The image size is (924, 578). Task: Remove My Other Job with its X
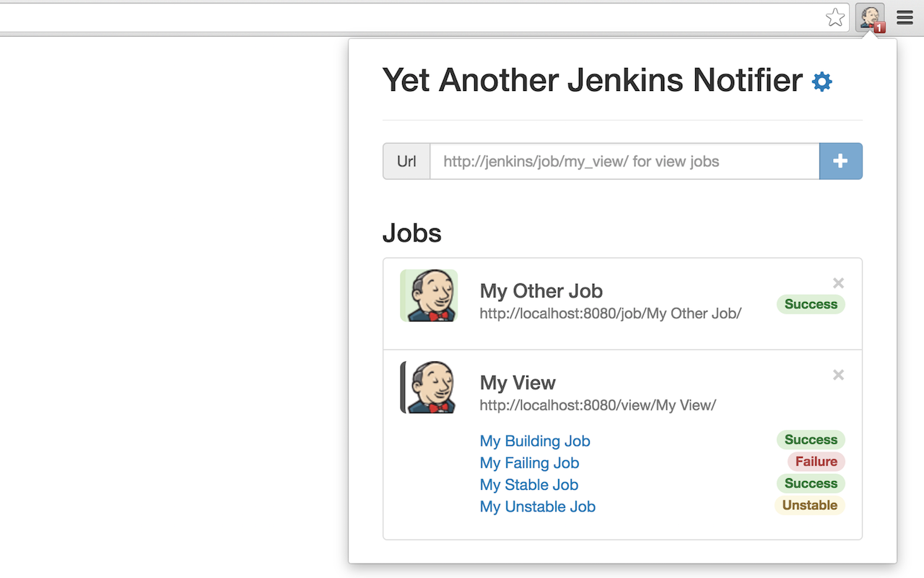(838, 283)
